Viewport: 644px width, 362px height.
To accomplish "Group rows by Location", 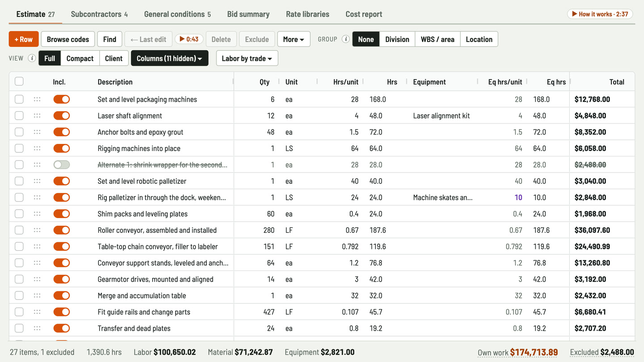I will [x=479, y=39].
